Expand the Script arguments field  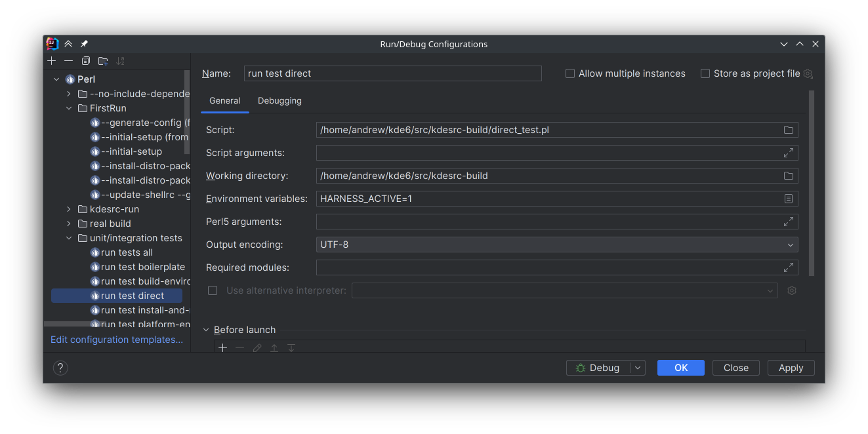click(788, 153)
